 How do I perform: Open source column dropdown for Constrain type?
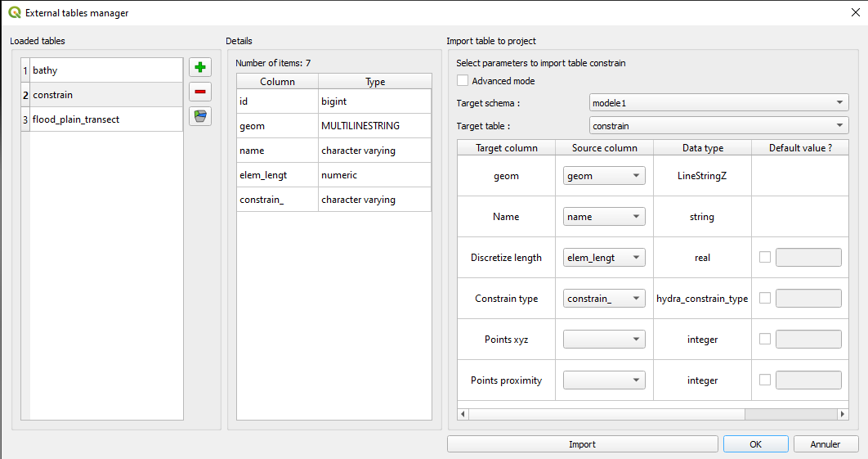(x=604, y=299)
